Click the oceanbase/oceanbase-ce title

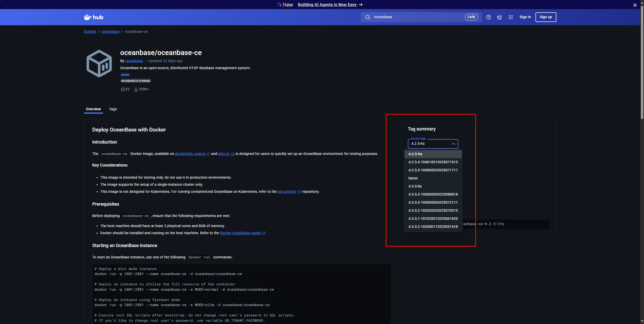pos(161,52)
